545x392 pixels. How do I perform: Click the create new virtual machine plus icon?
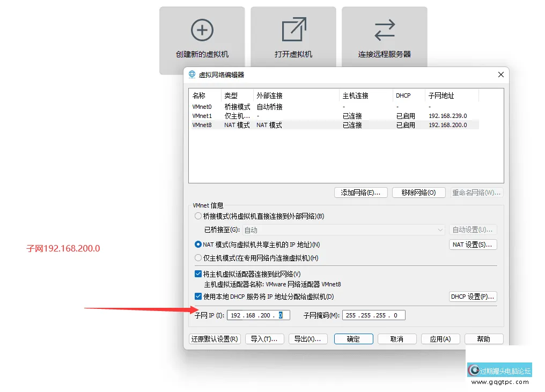(202, 31)
